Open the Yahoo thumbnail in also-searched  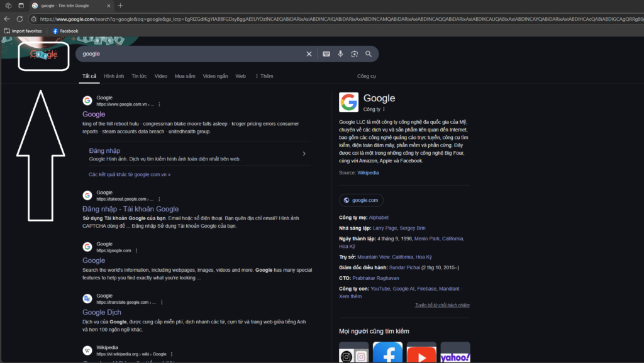pyautogui.click(x=455, y=352)
